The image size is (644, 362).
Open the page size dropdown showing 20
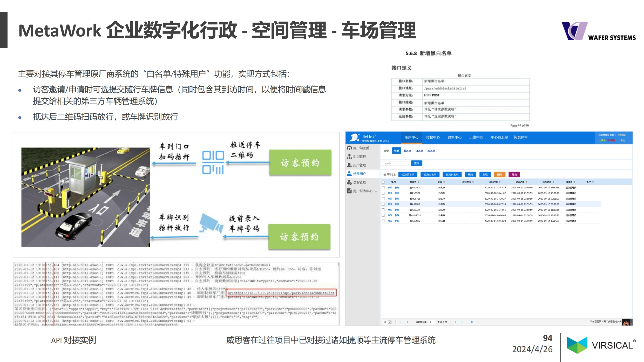coord(387,322)
